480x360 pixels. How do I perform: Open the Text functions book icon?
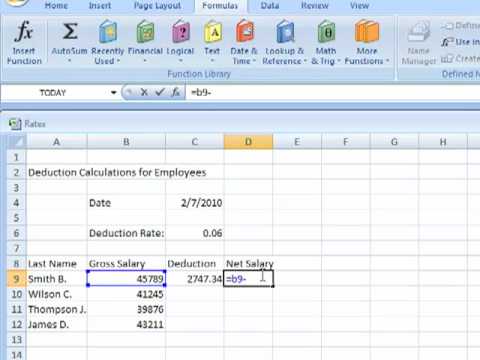[x=212, y=32]
